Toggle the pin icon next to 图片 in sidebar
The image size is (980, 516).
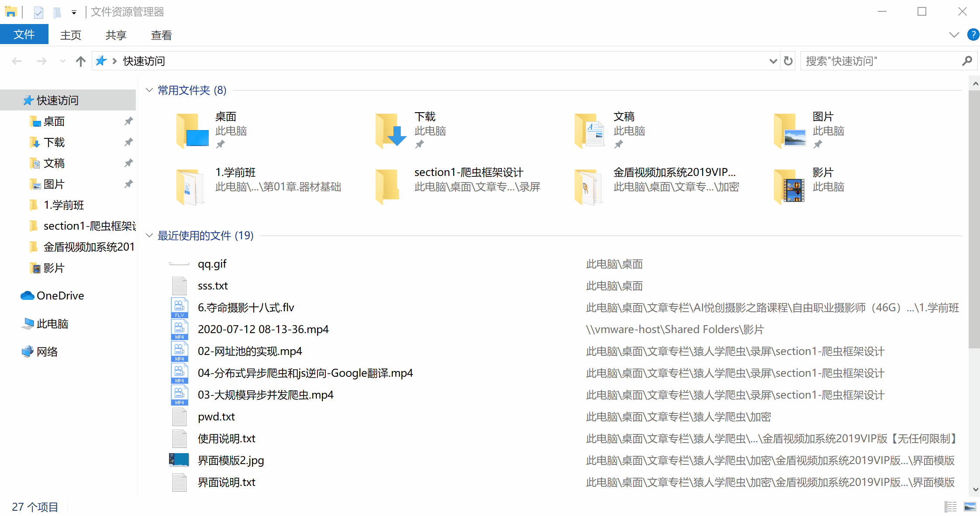pos(128,184)
